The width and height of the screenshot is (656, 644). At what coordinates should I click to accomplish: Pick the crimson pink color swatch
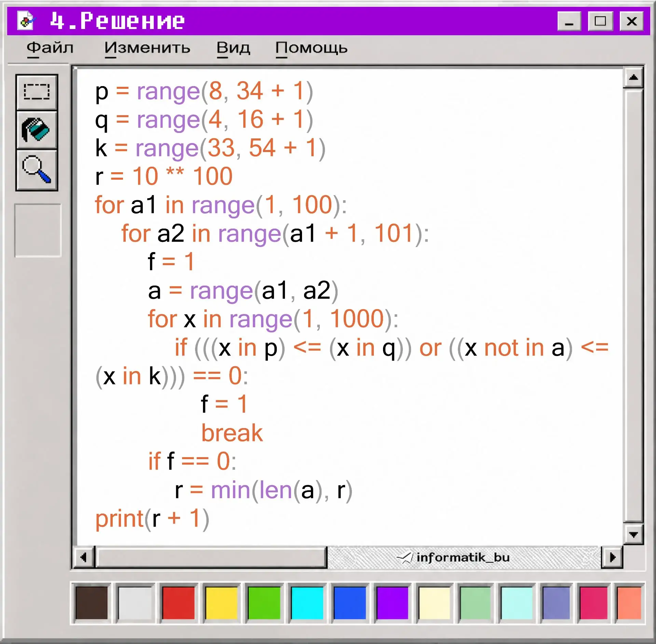click(593, 603)
